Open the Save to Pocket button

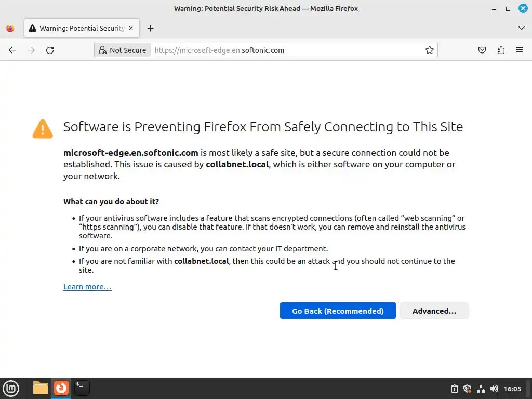point(482,50)
